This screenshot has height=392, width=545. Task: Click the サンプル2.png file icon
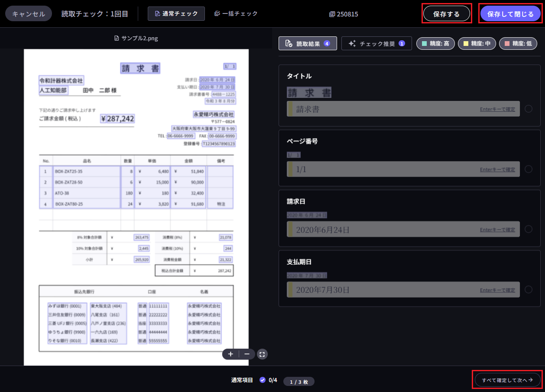coord(117,38)
